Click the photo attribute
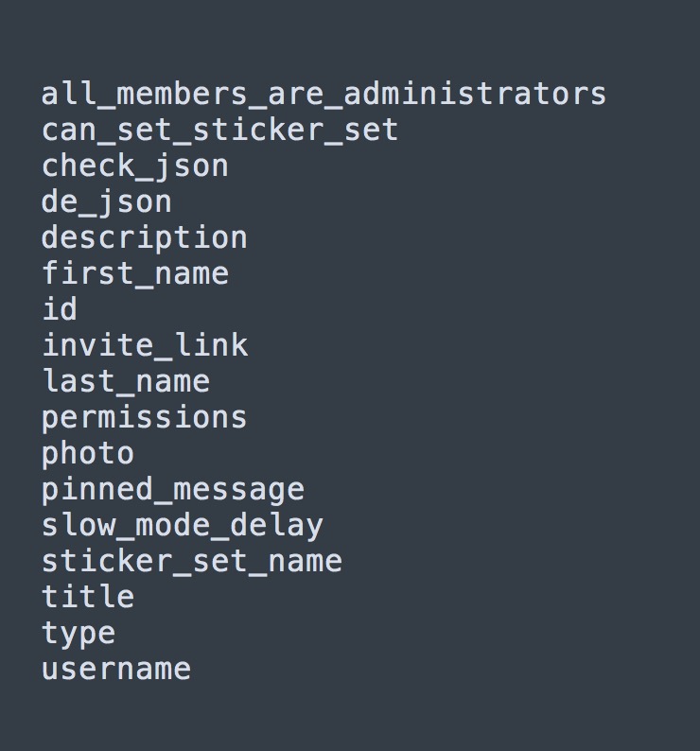Image resolution: width=700 pixels, height=751 pixels. [87, 454]
